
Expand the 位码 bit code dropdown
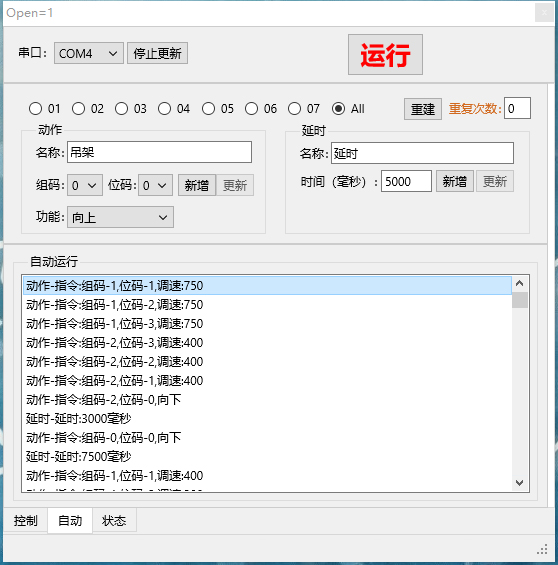click(155, 185)
